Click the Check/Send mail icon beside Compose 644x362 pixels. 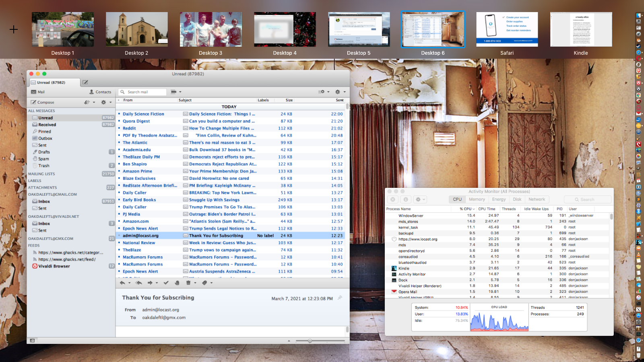coord(87,102)
